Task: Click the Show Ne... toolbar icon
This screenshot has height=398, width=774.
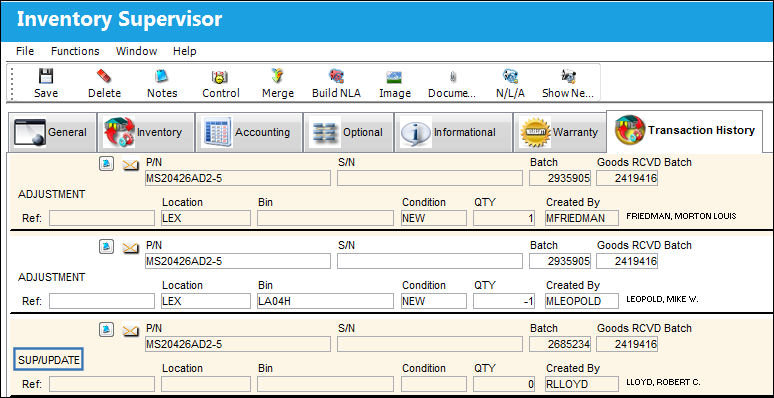Action: [568, 76]
